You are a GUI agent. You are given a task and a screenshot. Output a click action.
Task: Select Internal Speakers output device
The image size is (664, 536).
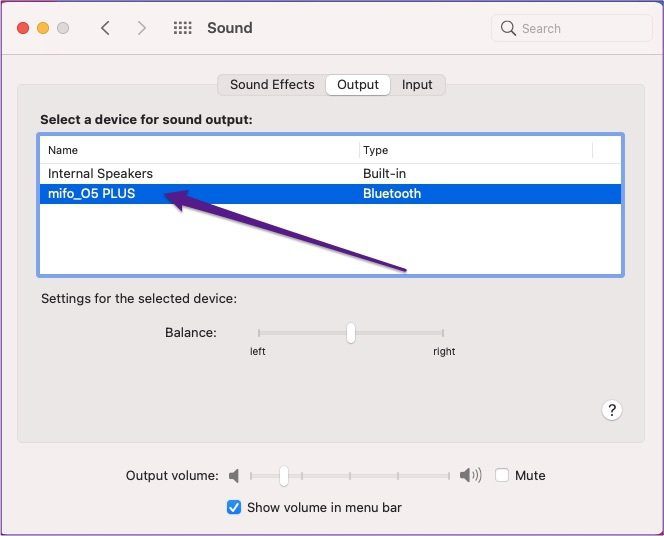330,174
